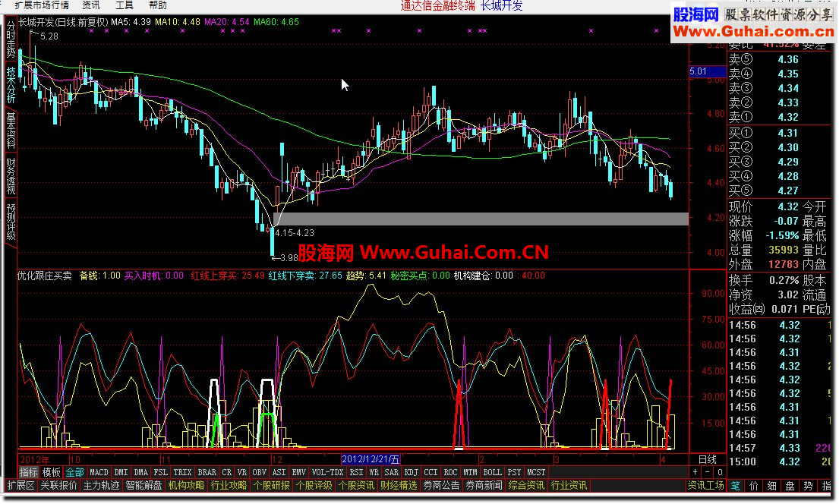Open the 券商公告 tab
Screen dimensions: 839x504
click(x=441, y=486)
